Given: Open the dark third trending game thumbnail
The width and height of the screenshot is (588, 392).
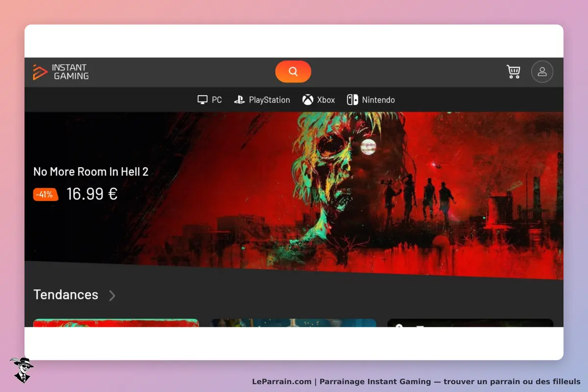Looking at the screenshot, I should pyautogui.click(x=470, y=323).
